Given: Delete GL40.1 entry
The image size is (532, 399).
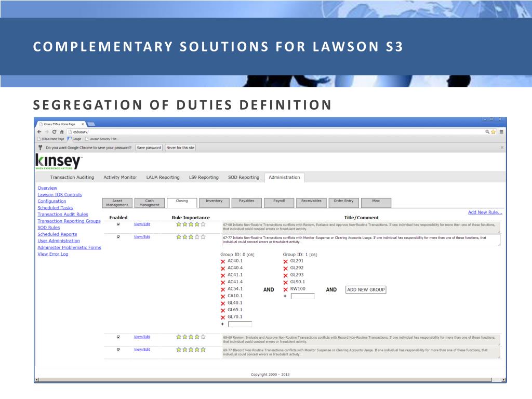Looking at the screenshot, I should pos(223,303).
